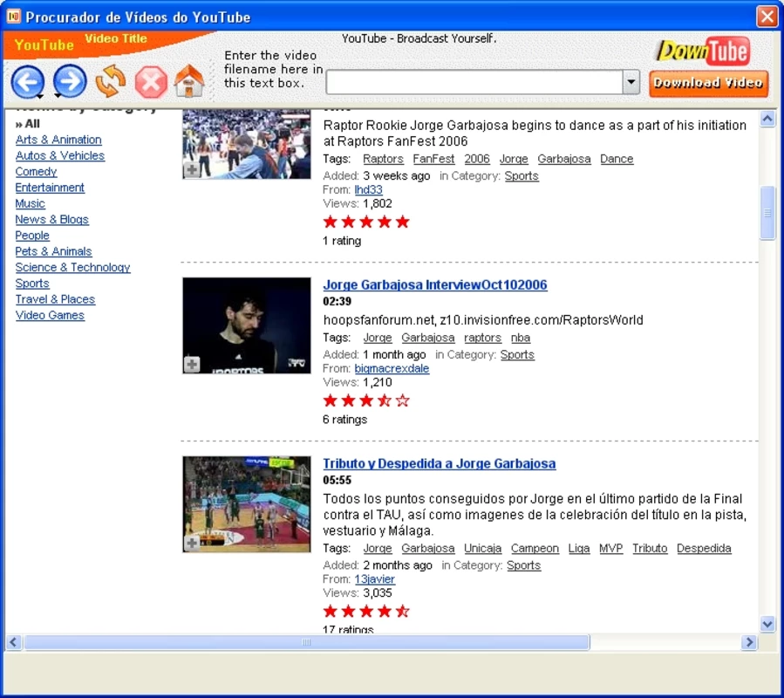Click the Dance tag
784x698 pixels.
(x=617, y=159)
